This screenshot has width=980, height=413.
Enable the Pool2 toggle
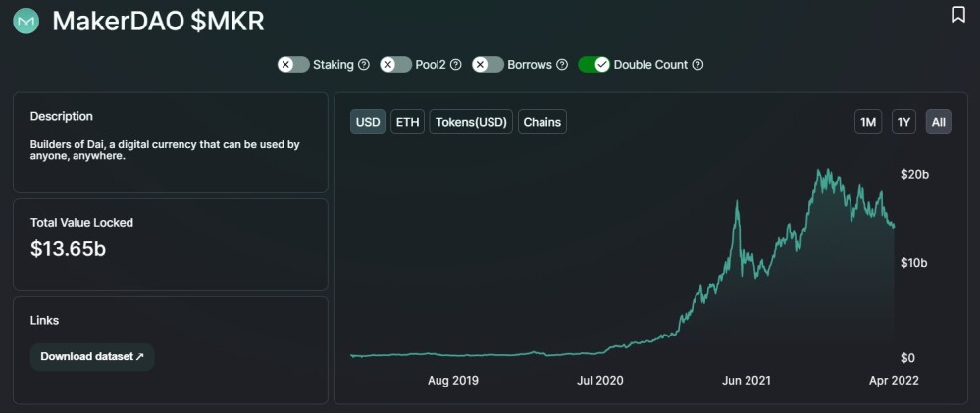(x=396, y=65)
